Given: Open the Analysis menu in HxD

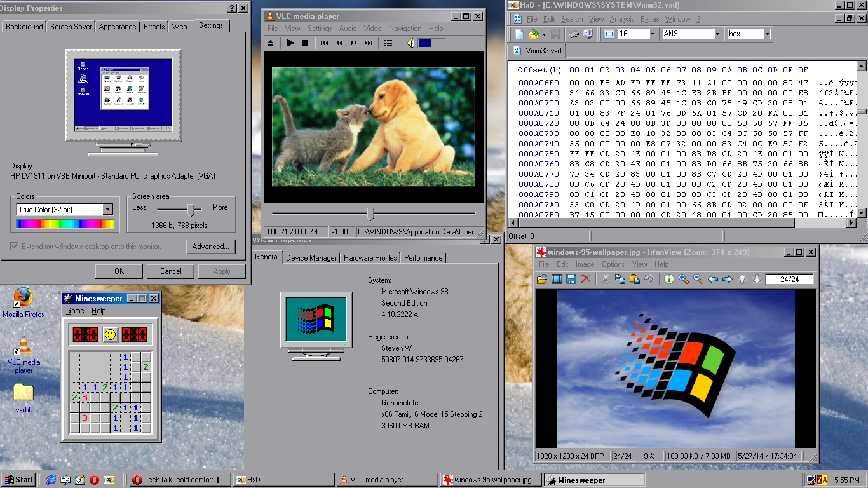Looking at the screenshot, I should click(622, 19).
